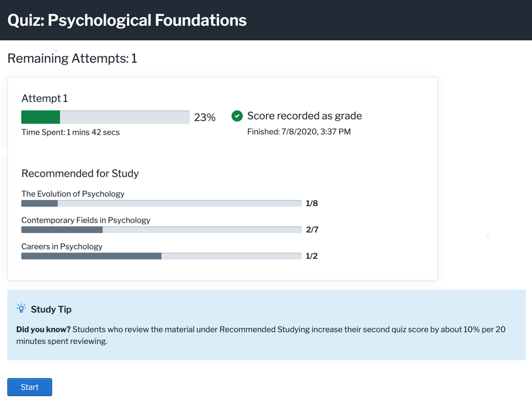Select Contemporary Fields in Psychology topic label
Screen dimensions: 532x414
(86, 220)
